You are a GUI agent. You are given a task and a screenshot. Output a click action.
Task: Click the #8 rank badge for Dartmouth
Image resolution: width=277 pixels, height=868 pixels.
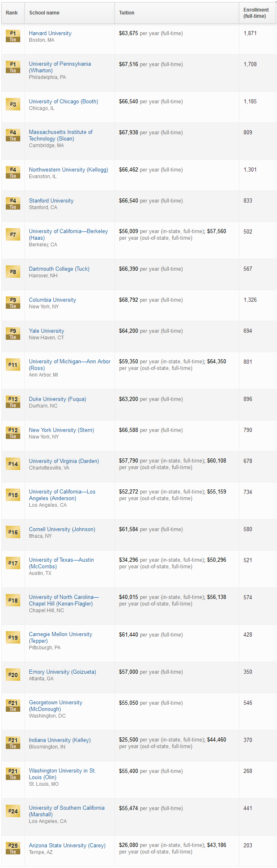13,272
